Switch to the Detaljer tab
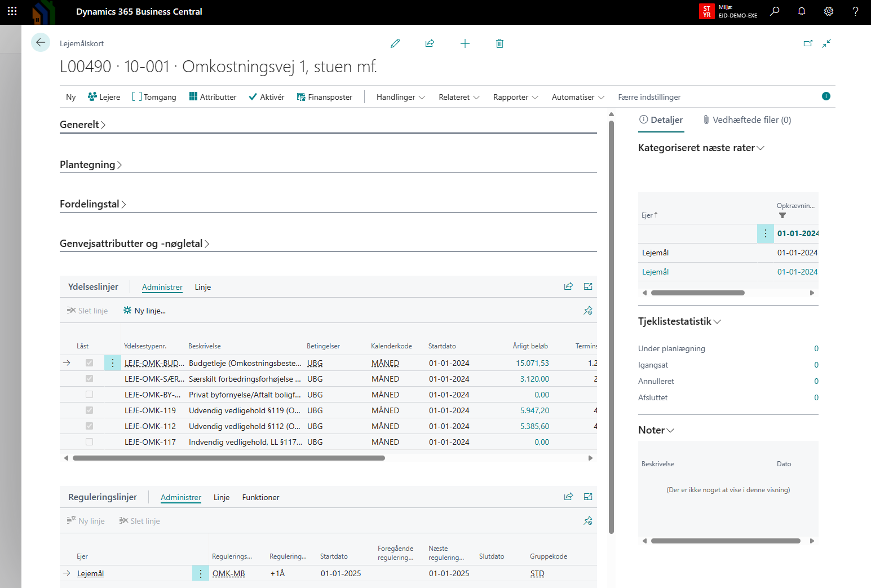The height and width of the screenshot is (588, 871). pyautogui.click(x=661, y=120)
